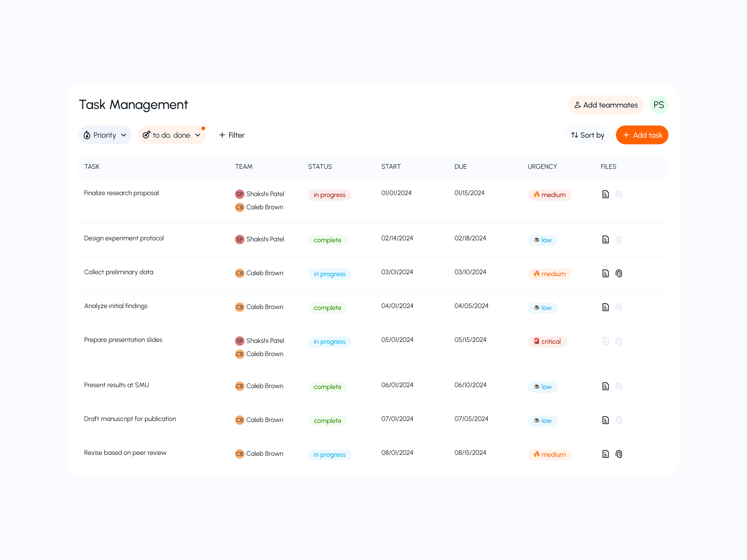Open the Sort by menu
This screenshot has width=747, height=560.
pos(588,135)
